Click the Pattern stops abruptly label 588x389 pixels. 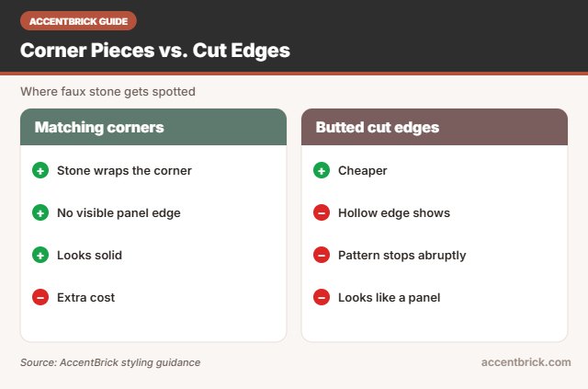point(402,256)
